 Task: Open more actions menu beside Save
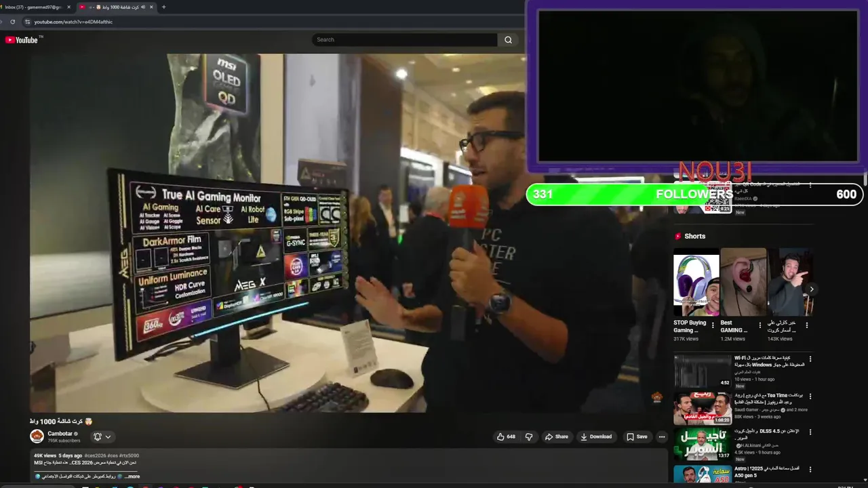click(x=662, y=436)
